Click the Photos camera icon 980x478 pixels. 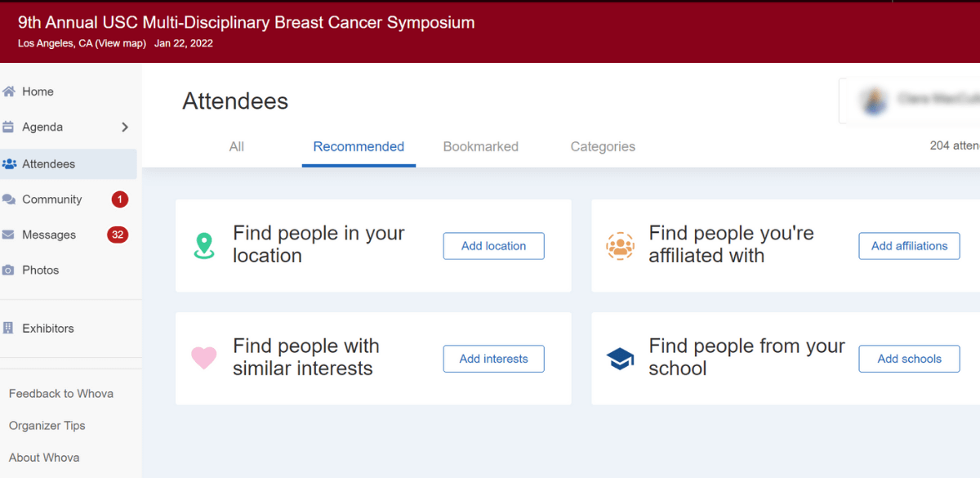point(8,270)
